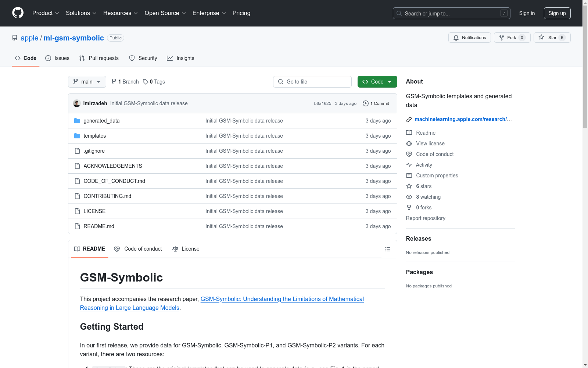This screenshot has height=368, width=588.
Task: Open the GSM-Symbolic research paper link
Action: tap(222, 303)
